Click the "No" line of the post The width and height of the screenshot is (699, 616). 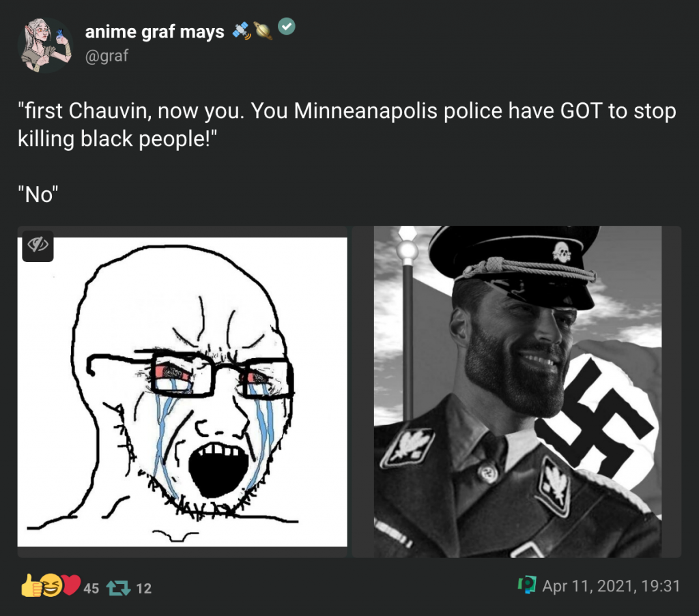38,194
